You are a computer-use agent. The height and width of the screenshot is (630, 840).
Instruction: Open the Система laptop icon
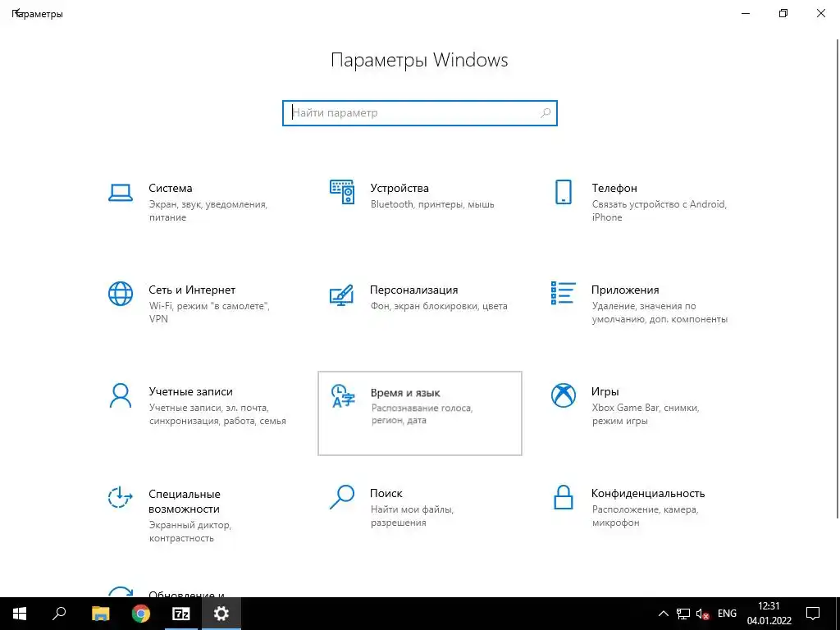click(121, 192)
